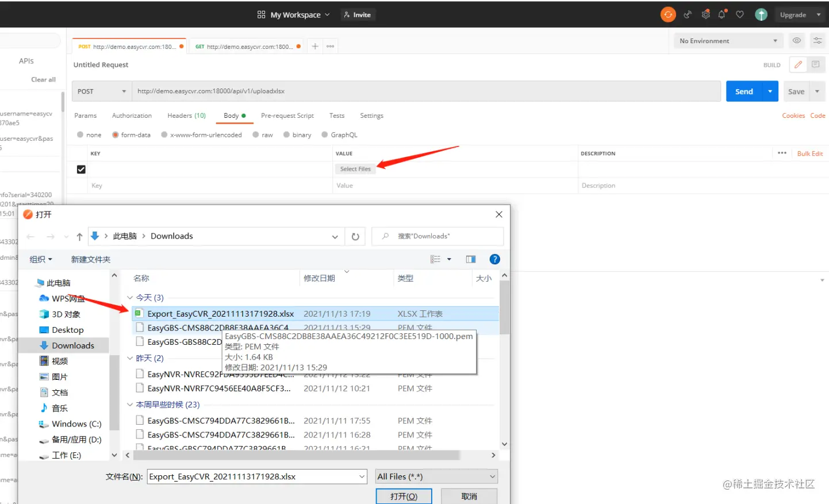The width and height of the screenshot is (829, 504).
Task: Switch to the Headers (10) tab
Action: tap(186, 116)
